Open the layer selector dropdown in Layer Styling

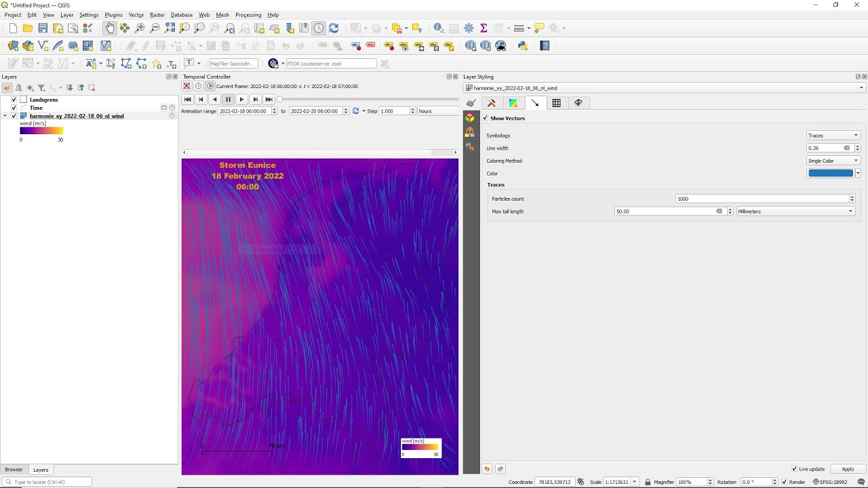click(x=665, y=88)
